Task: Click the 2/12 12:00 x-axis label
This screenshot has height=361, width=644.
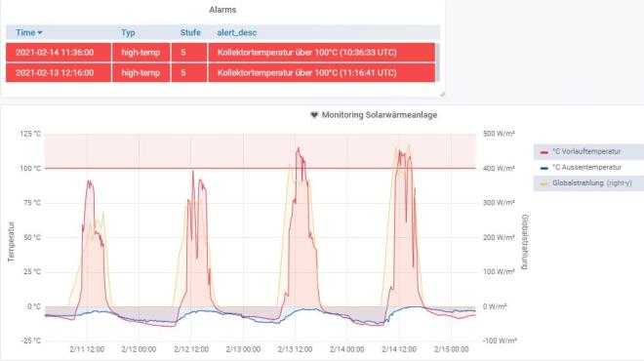Action: point(191,349)
